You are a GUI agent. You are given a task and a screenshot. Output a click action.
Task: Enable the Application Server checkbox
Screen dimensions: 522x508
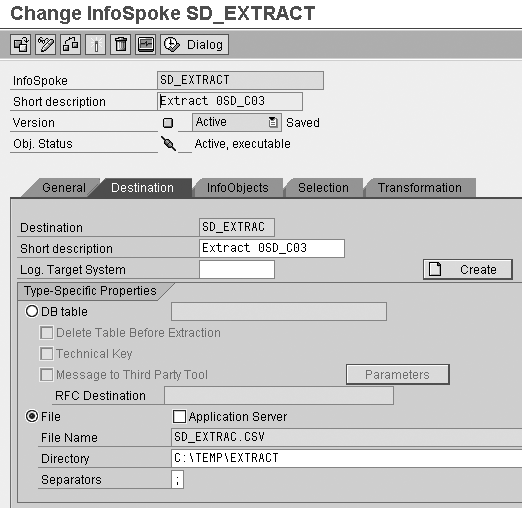pos(179,416)
